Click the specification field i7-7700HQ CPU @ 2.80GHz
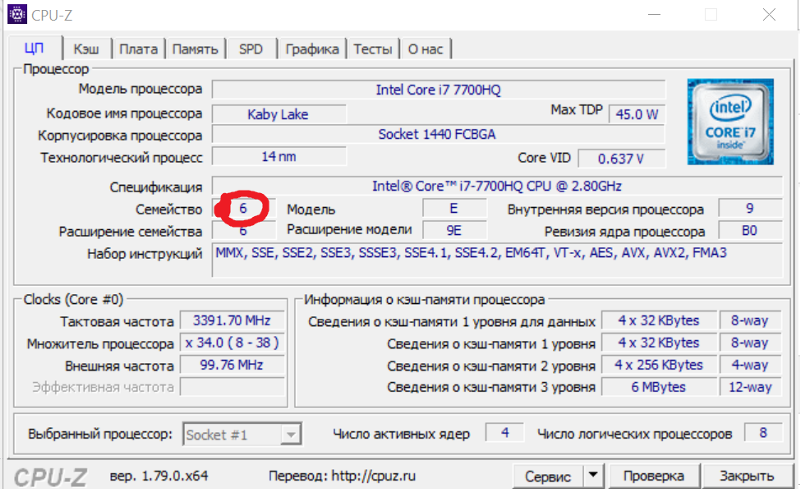 (x=497, y=186)
